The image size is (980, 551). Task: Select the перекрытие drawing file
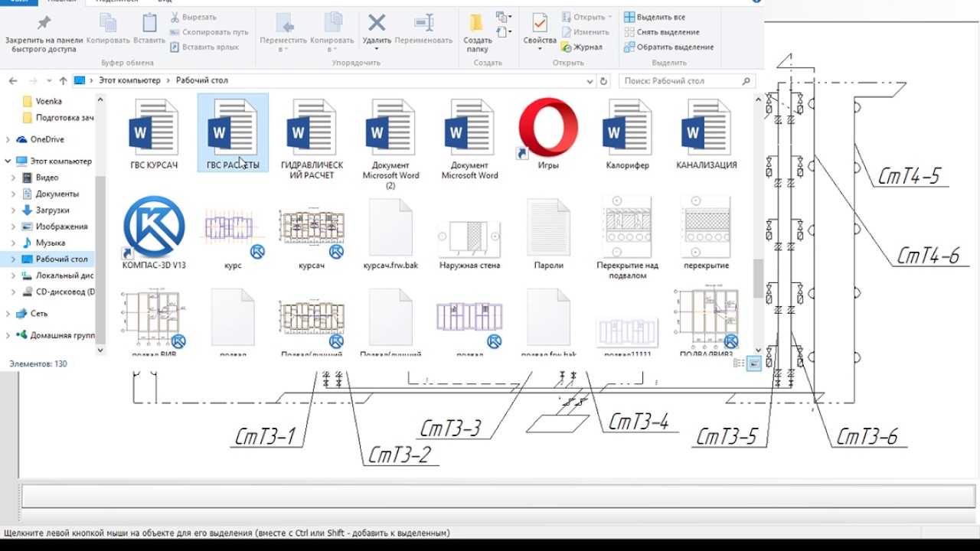click(706, 233)
